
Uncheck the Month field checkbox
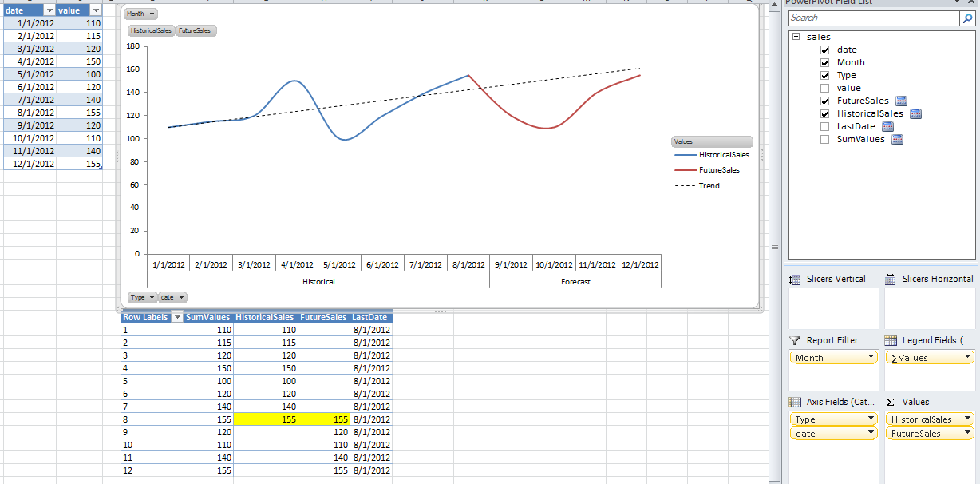pyautogui.click(x=824, y=62)
